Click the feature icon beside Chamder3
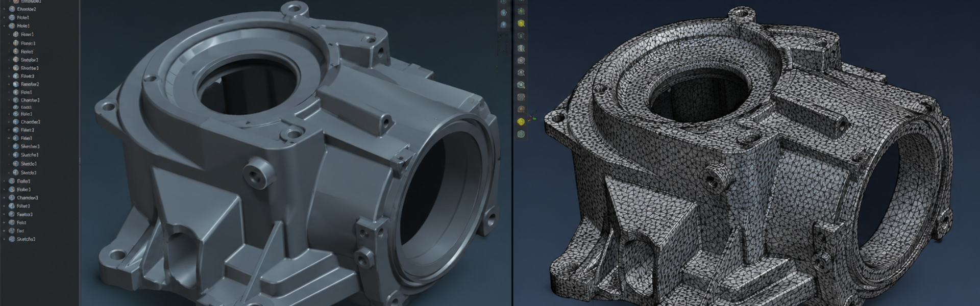 [12, 198]
